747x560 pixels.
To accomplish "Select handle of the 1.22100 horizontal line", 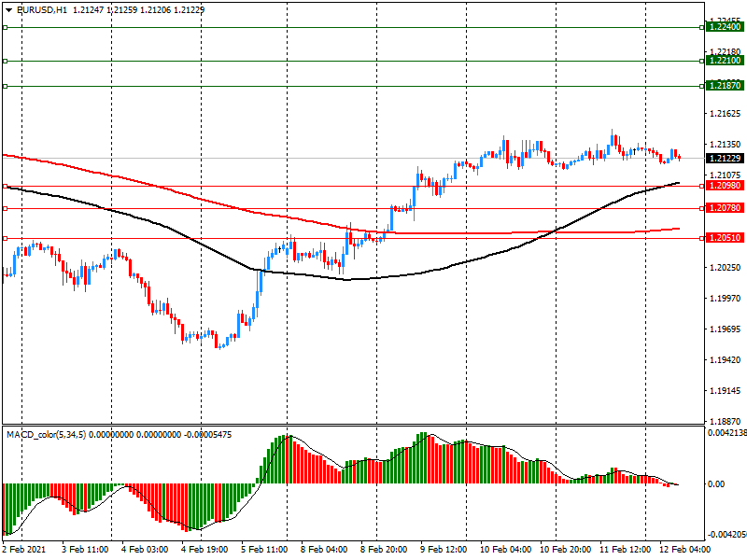I will (x=6, y=61).
